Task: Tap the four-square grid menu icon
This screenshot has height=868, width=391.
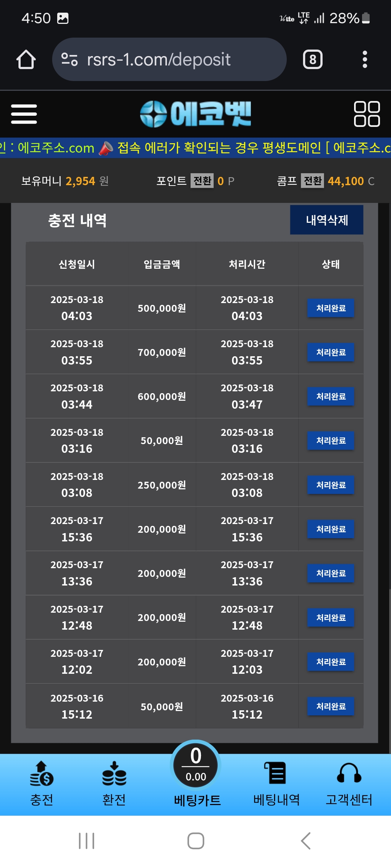Action: (x=366, y=114)
